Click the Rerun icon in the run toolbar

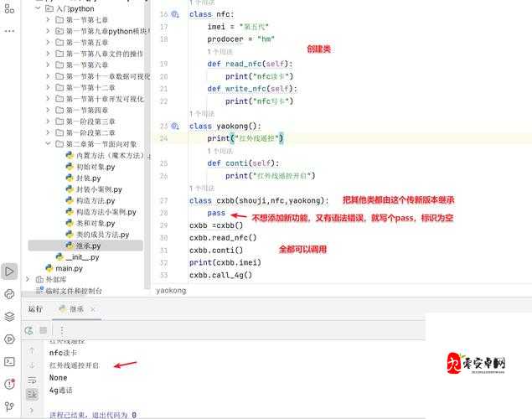[x=28, y=330]
